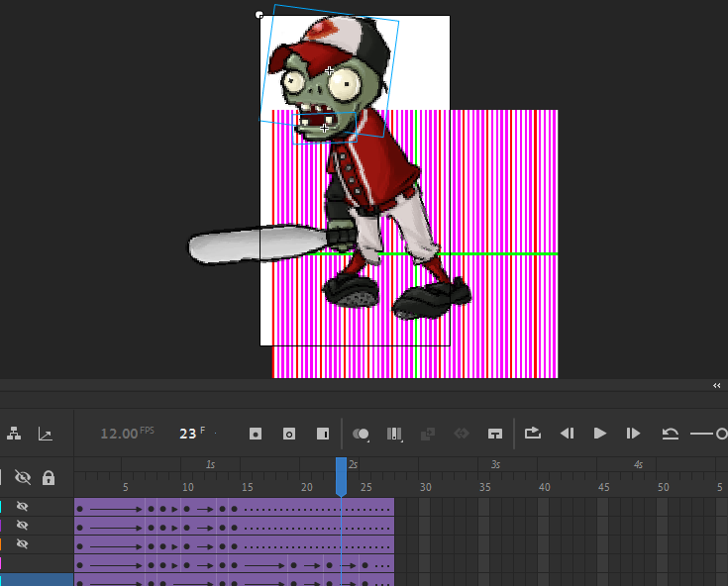Select the baseball bat on stage
Image resolution: width=728 pixels, height=586 pixels.
point(258,244)
